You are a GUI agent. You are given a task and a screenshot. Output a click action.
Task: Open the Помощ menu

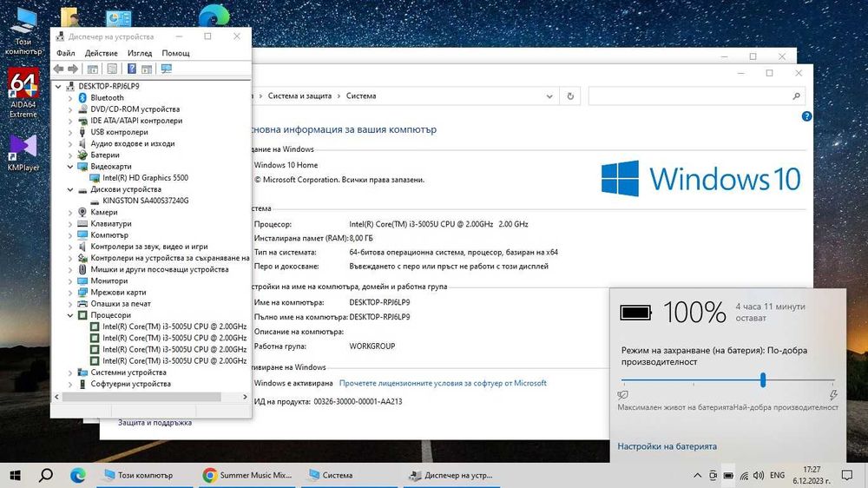pyautogui.click(x=175, y=53)
